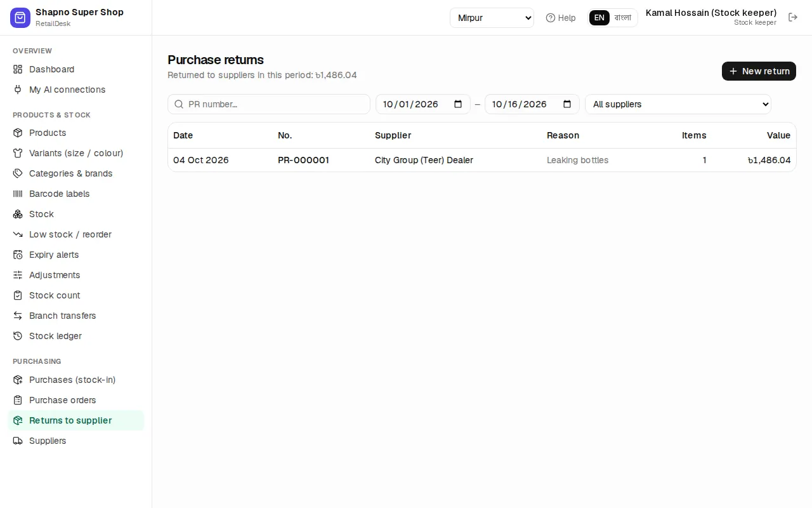Viewport: 812px width, 508px height.
Task: Click the Leaking bottles reason cell
Action: [x=577, y=160]
